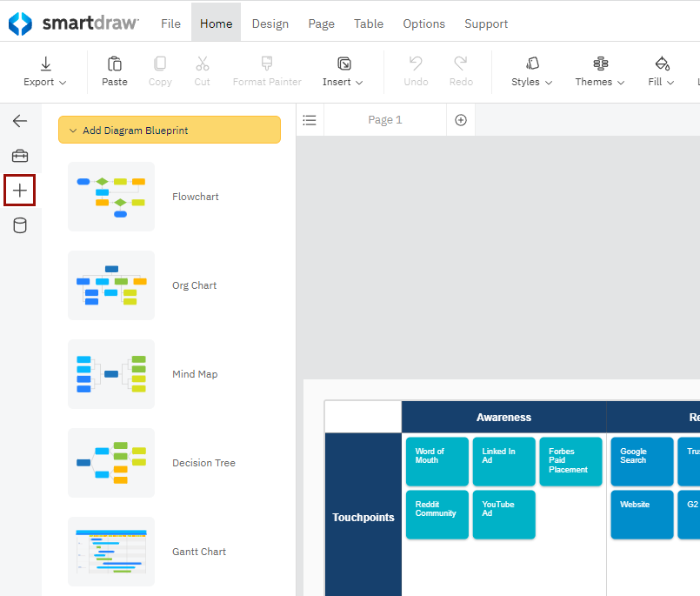Select the Mind Map blueprint thumbnail
Image resolution: width=700 pixels, height=596 pixels.
(x=111, y=374)
